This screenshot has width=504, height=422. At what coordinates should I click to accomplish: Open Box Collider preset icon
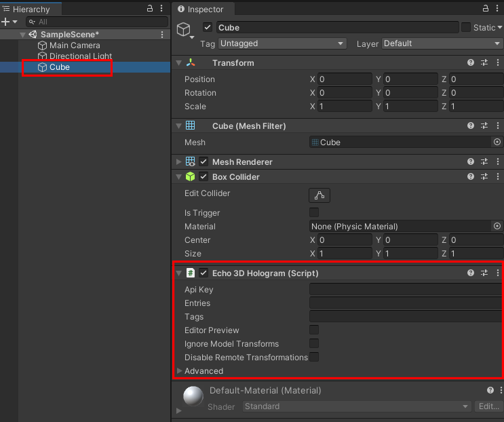click(484, 176)
